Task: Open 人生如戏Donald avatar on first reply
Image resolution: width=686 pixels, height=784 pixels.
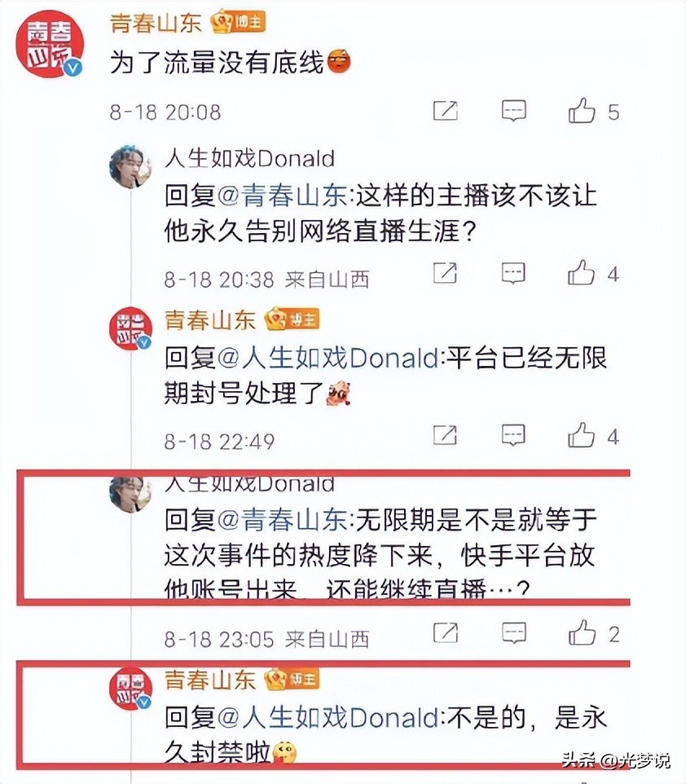Action: [x=130, y=167]
